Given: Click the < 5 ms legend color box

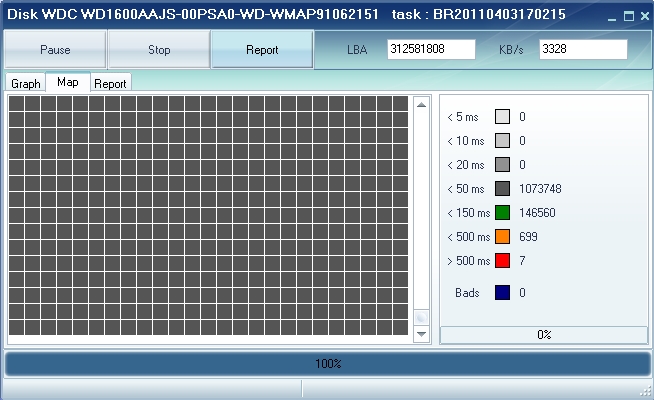Looking at the screenshot, I should [502, 117].
